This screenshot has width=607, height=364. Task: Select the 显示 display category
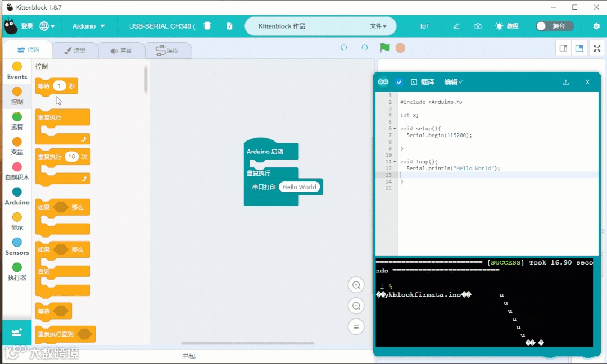(x=17, y=222)
